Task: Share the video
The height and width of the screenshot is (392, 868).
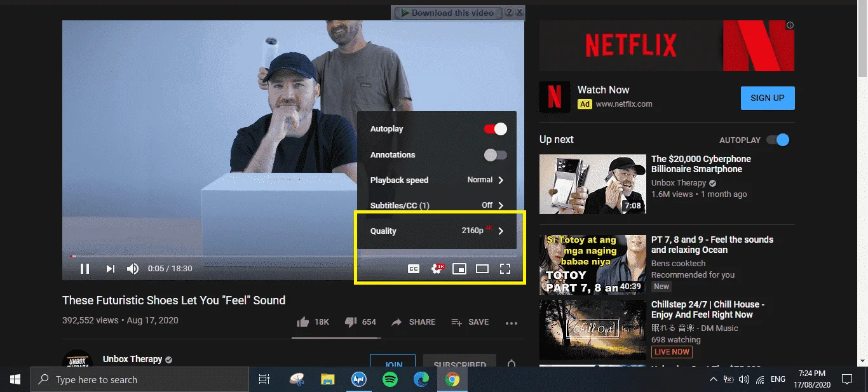Action: click(413, 322)
